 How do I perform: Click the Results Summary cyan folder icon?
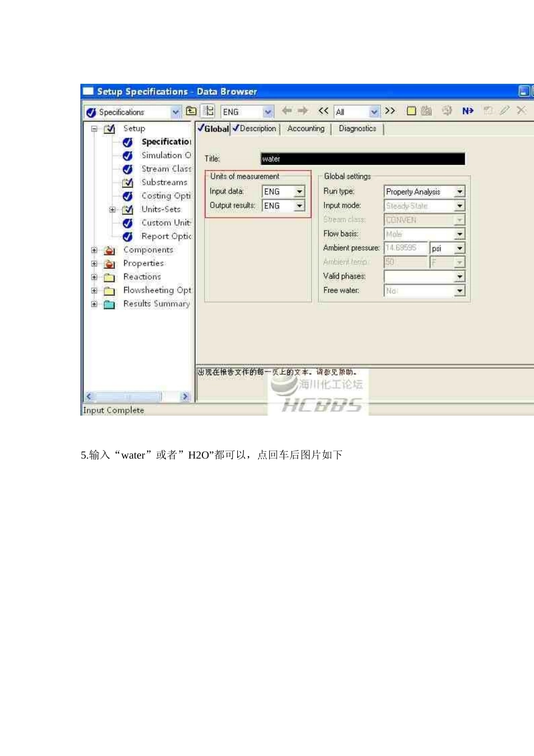pos(110,304)
